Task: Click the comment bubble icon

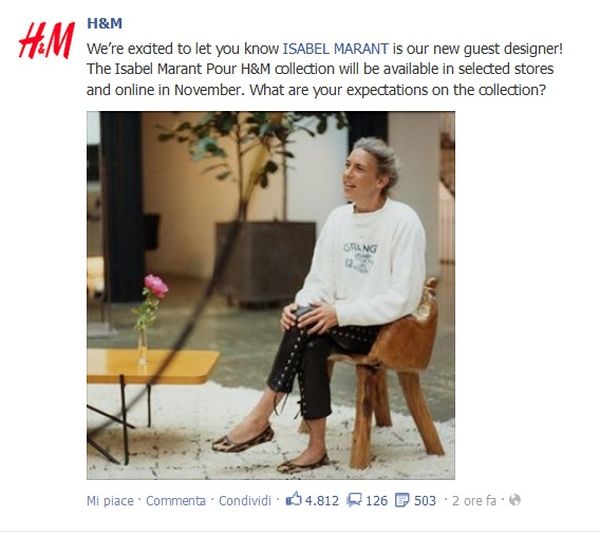Action: (354, 500)
